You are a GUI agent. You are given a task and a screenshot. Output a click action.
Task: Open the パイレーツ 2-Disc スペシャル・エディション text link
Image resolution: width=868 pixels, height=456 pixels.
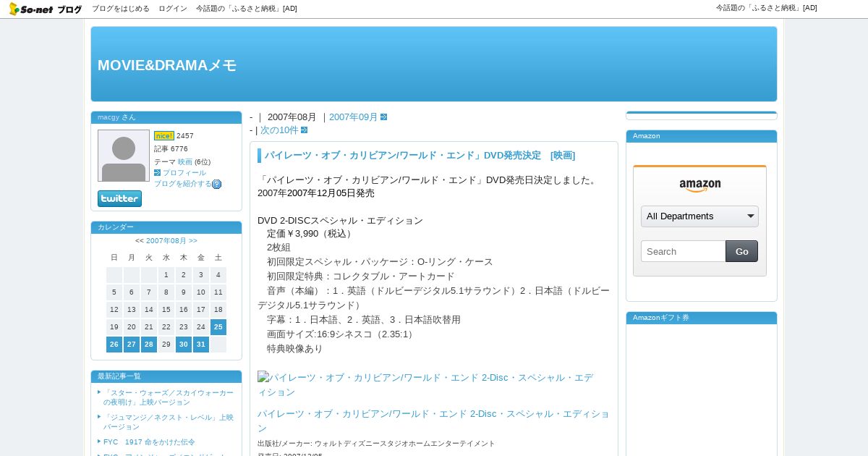(433, 421)
